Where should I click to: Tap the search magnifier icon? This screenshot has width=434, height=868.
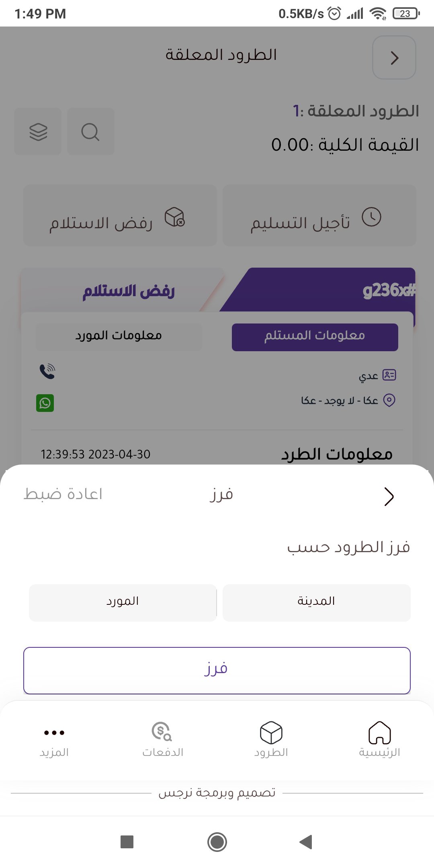pyautogui.click(x=90, y=131)
